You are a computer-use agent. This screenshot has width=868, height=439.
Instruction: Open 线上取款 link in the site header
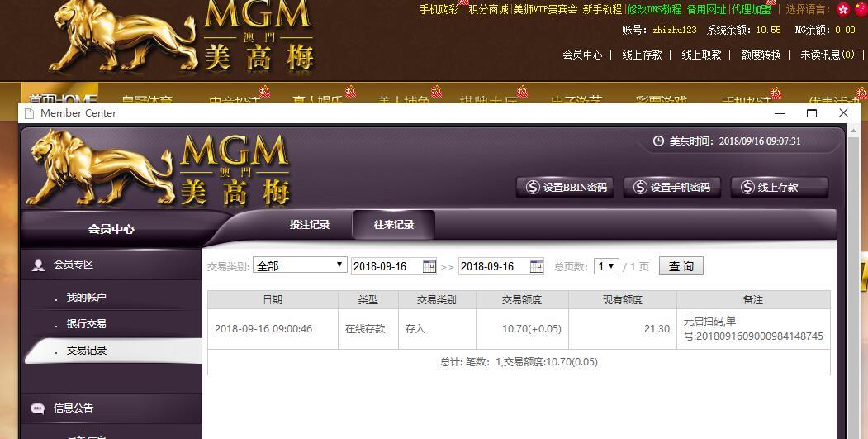[701, 55]
